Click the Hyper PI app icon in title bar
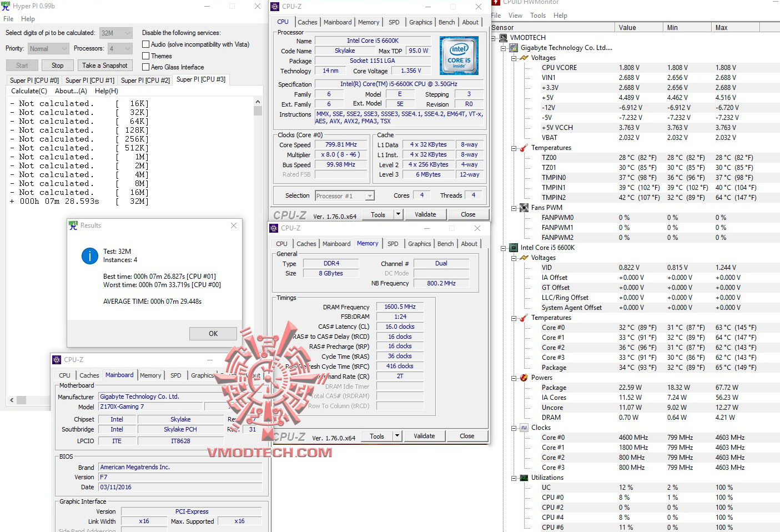 tap(6, 6)
